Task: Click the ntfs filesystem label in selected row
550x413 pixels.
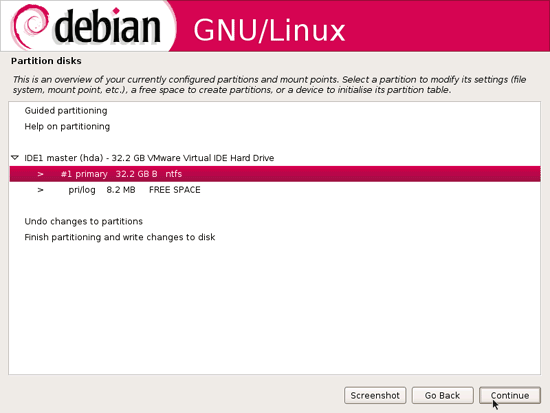Action: [x=174, y=174]
